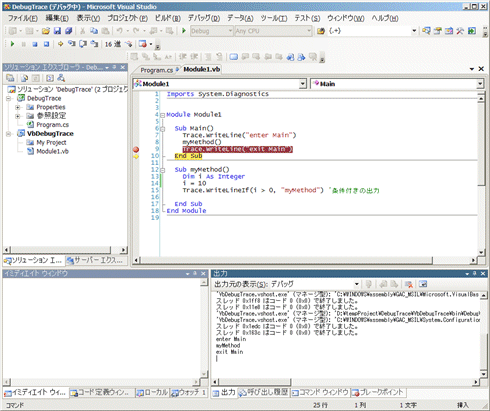Open the ビルド(B) menu
Viewport: 490px width, 411px height.
pyautogui.click(x=168, y=18)
